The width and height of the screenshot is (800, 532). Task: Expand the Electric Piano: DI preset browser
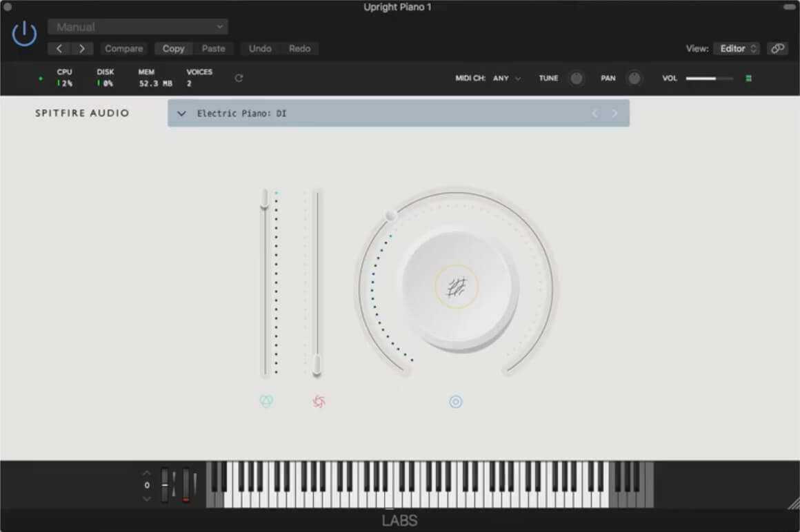tap(182, 113)
